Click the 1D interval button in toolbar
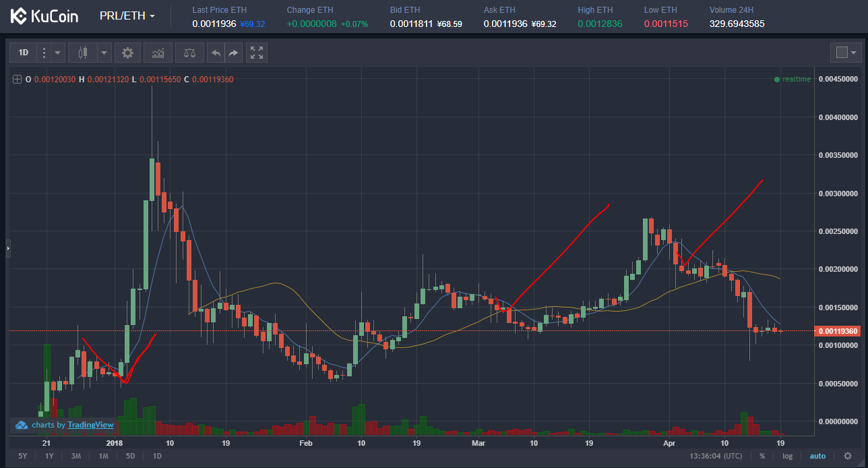The height and width of the screenshot is (468, 868). 24,53
